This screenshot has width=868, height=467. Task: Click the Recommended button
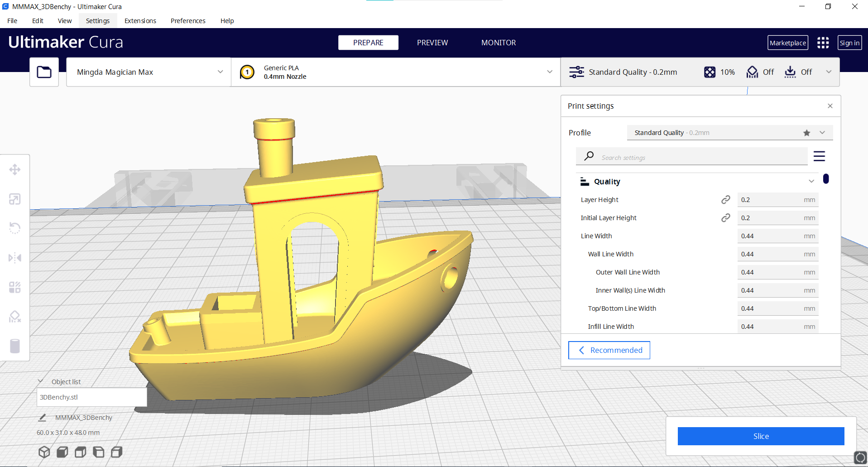tap(609, 350)
